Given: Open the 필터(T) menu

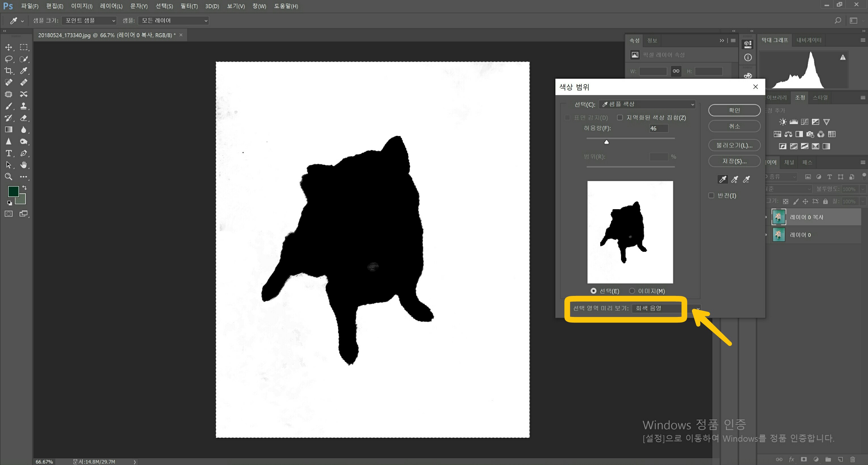Looking at the screenshot, I should 189,6.
